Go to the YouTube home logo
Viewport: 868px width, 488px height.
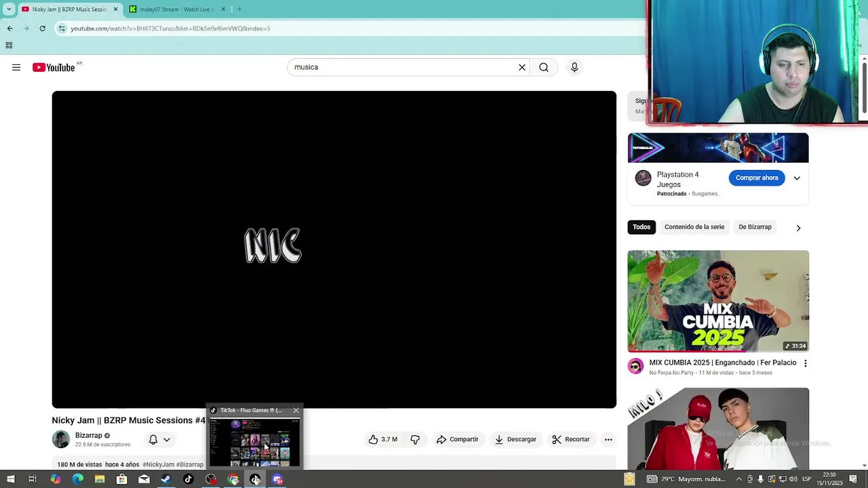click(x=54, y=67)
